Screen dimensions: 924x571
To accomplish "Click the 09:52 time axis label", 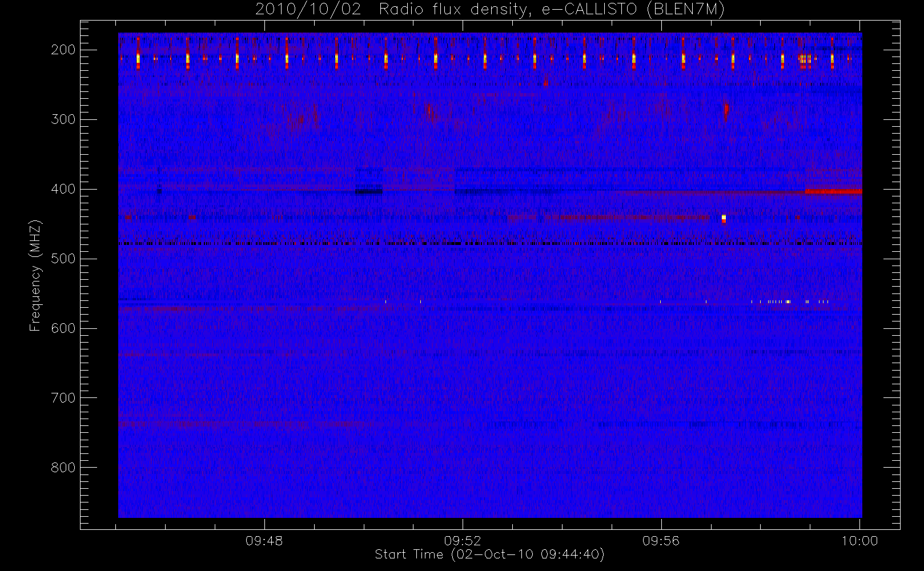I will click(463, 541).
